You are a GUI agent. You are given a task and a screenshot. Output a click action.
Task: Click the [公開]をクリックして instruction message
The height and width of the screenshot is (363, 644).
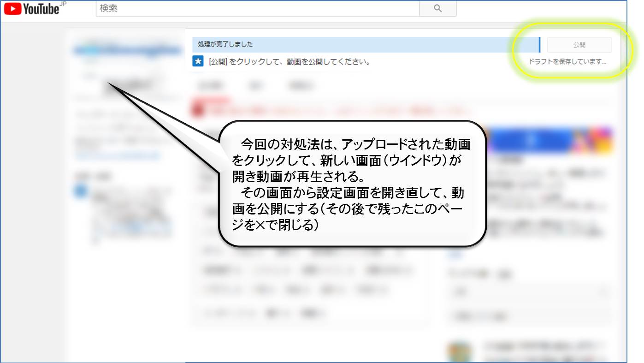coord(290,61)
